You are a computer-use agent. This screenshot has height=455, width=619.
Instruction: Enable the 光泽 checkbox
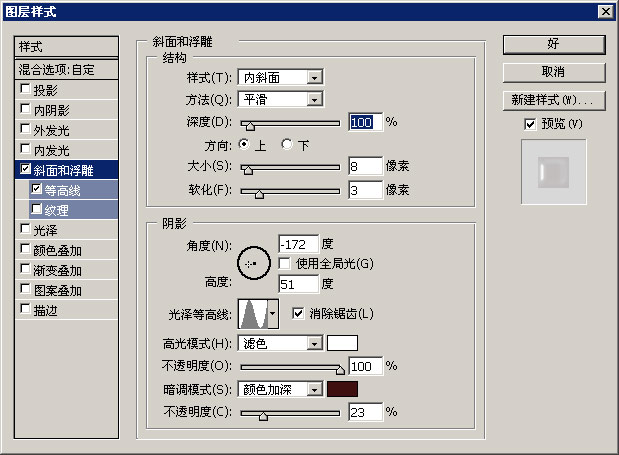tap(25, 229)
